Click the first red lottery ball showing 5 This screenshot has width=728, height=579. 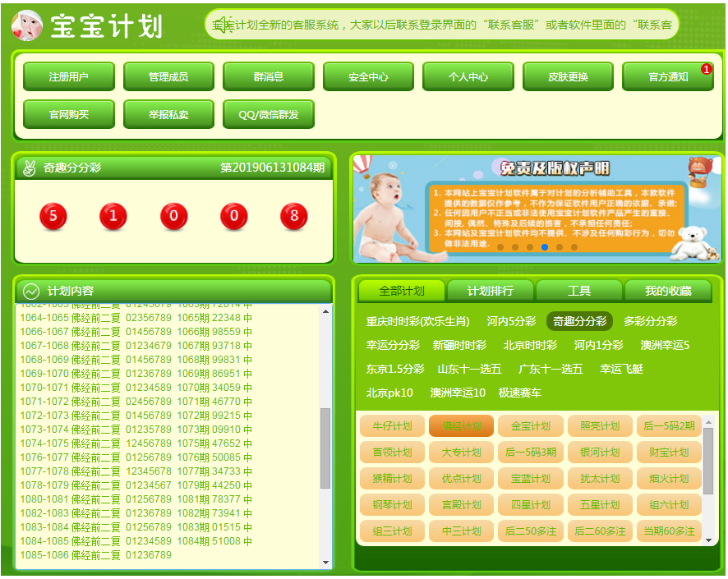coord(53,217)
